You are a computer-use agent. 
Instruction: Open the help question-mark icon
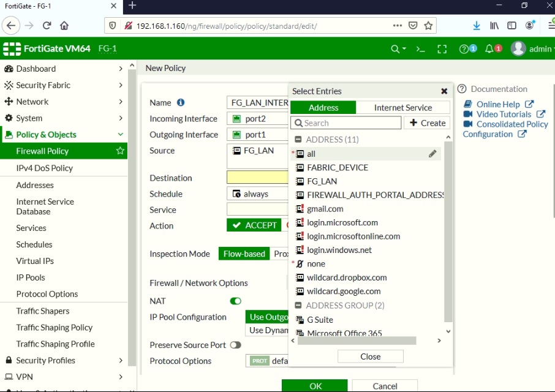463,48
